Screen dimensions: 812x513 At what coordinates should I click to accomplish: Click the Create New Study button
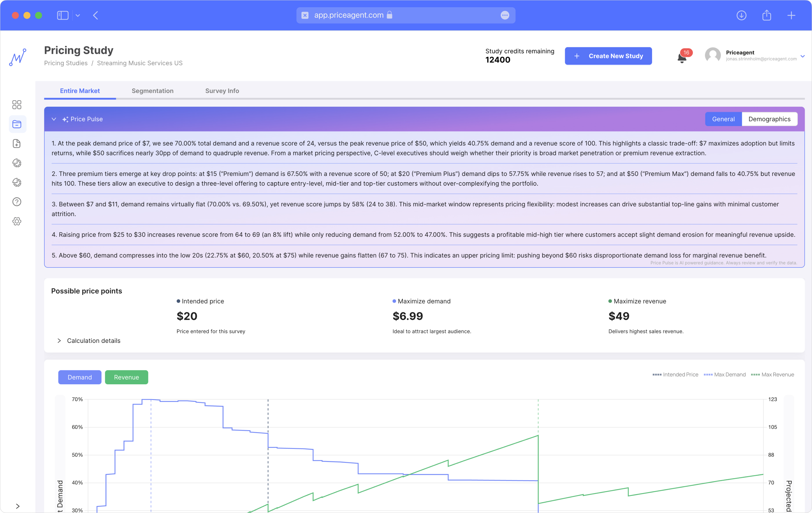click(x=608, y=56)
